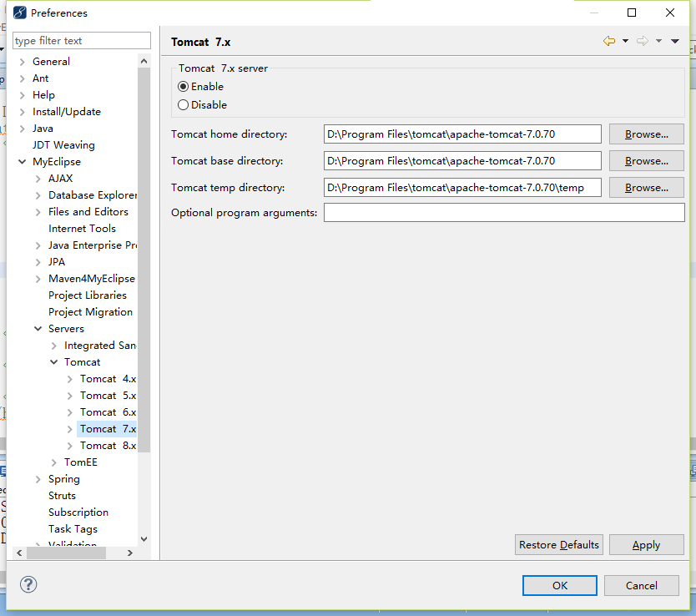696x616 pixels.
Task: Select Internet Tools in the tree
Action: (82, 229)
